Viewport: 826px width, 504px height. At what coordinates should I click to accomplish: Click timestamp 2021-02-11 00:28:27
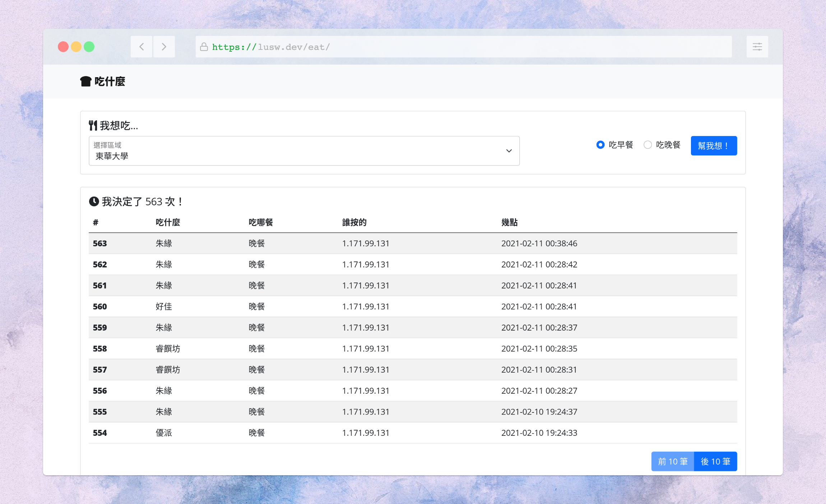[539, 391]
